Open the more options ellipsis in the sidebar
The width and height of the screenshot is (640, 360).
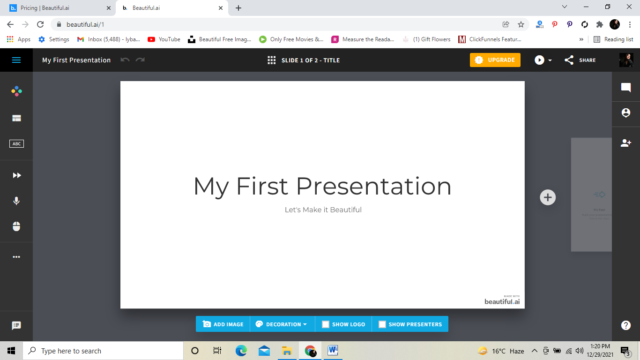[16, 257]
